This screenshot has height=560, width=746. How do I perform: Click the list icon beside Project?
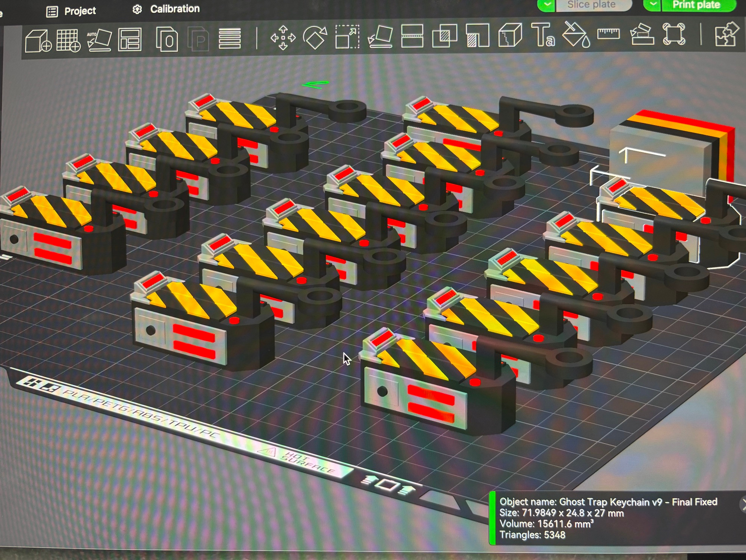pos(52,12)
